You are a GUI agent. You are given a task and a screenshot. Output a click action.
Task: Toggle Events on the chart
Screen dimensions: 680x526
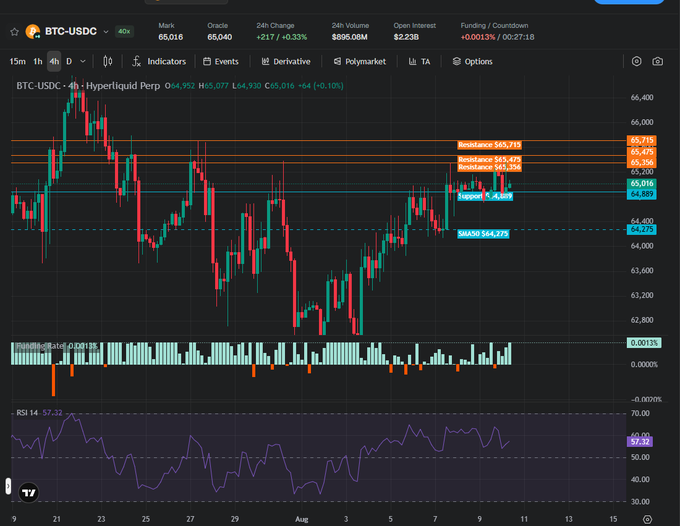pos(221,62)
